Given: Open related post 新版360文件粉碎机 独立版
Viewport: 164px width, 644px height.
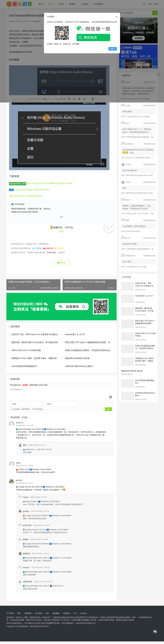Looking at the screenshot, I should tap(77, 358).
